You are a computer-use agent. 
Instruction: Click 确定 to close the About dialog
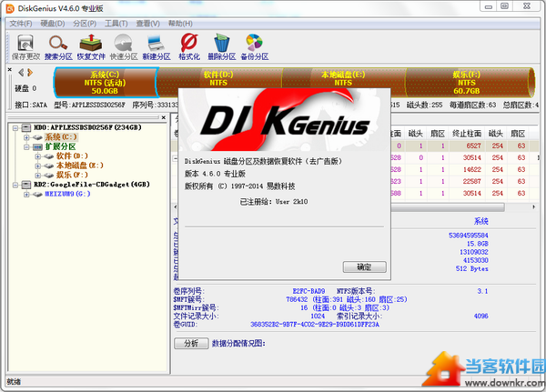click(x=365, y=267)
